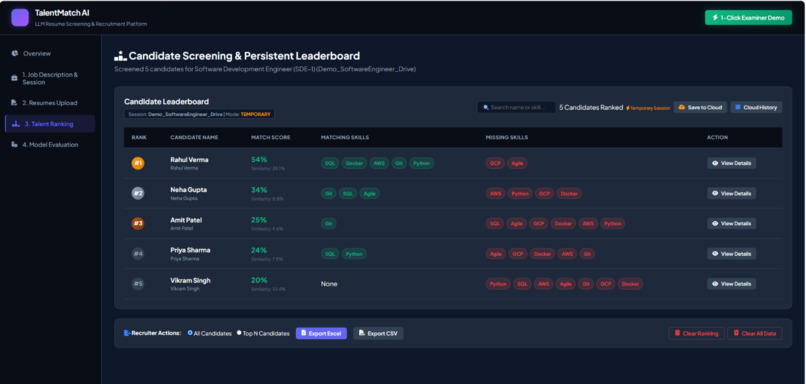This screenshot has width=806, height=384.
Task: Click the magnifier icon in search box
Action: (x=486, y=107)
